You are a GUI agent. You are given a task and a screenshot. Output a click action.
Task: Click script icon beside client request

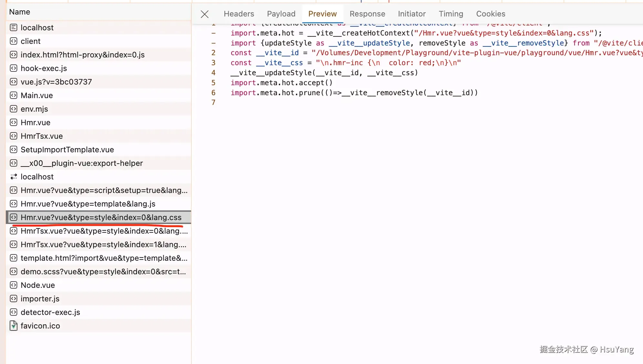pos(14,41)
